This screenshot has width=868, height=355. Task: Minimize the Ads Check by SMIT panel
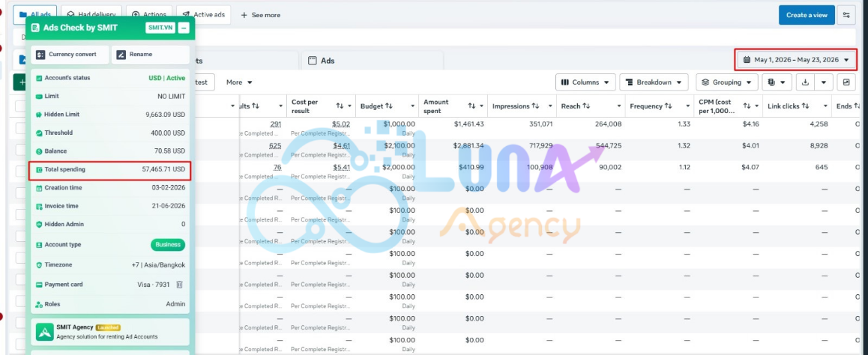pos(184,28)
